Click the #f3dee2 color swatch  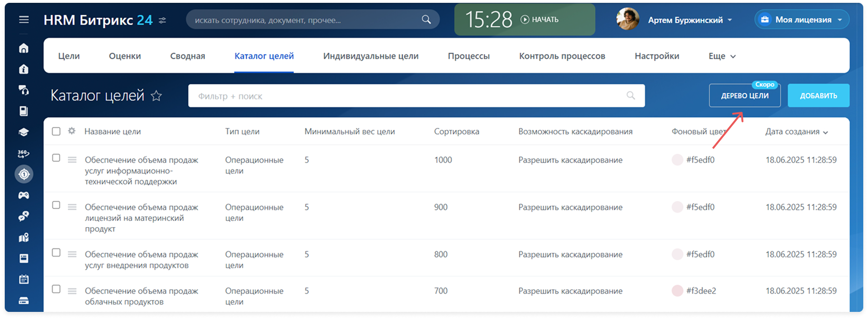point(677,291)
